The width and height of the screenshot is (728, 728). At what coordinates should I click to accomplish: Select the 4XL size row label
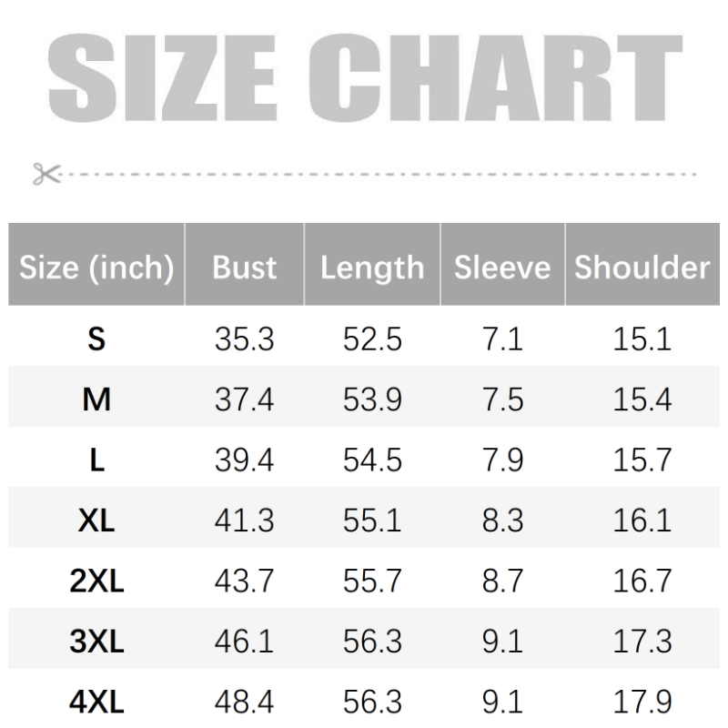point(96,702)
